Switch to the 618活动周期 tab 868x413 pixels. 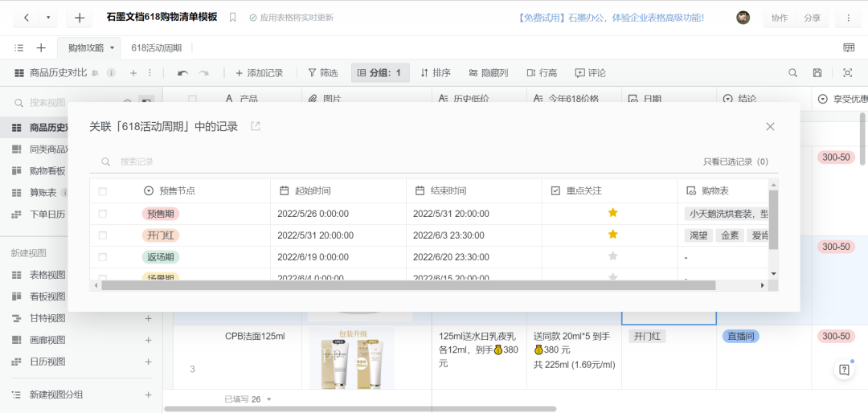pos(156,47)
